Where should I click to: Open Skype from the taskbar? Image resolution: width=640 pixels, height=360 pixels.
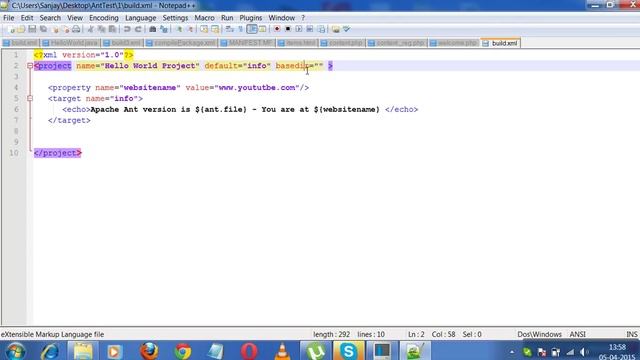point(348,351)
